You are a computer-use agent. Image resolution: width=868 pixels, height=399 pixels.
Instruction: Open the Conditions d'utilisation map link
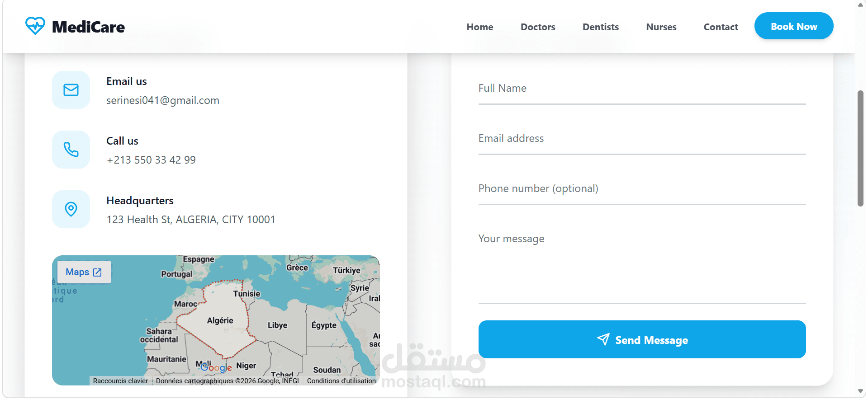click(341, 381)
